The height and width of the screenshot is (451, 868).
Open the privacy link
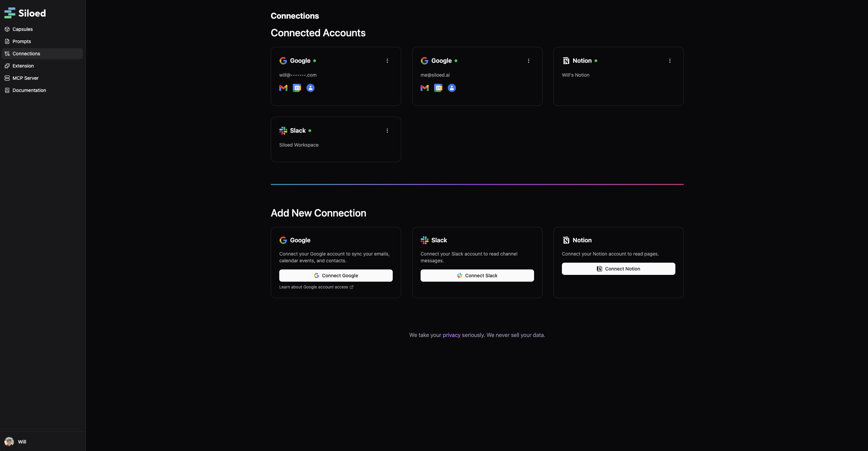[x=451, y=335]
